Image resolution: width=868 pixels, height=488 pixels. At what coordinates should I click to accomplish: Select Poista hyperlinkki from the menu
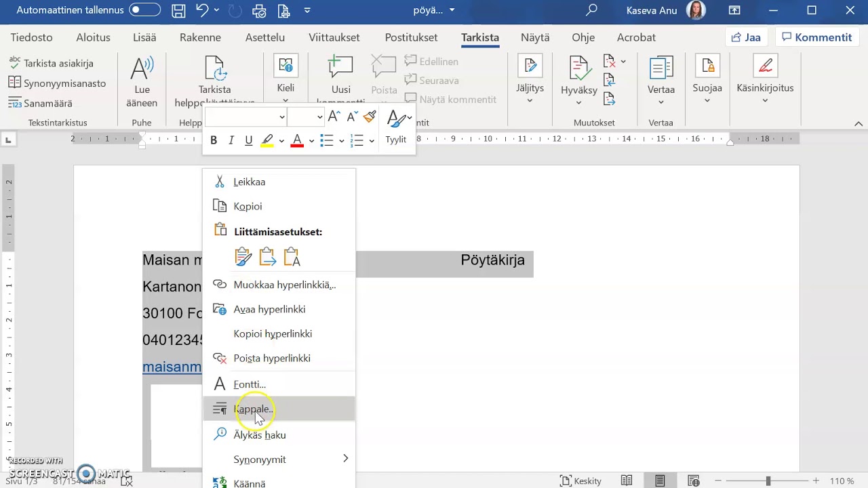pos(279,358)
